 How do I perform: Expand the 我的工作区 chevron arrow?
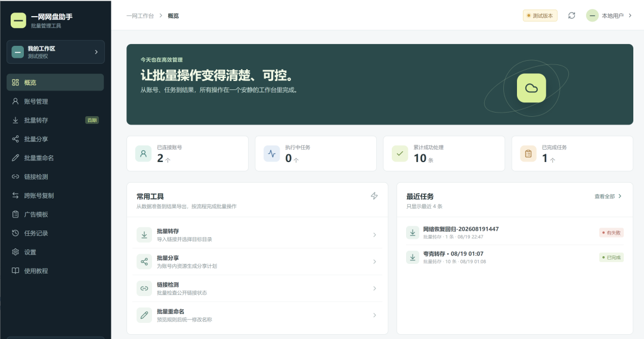96,52
